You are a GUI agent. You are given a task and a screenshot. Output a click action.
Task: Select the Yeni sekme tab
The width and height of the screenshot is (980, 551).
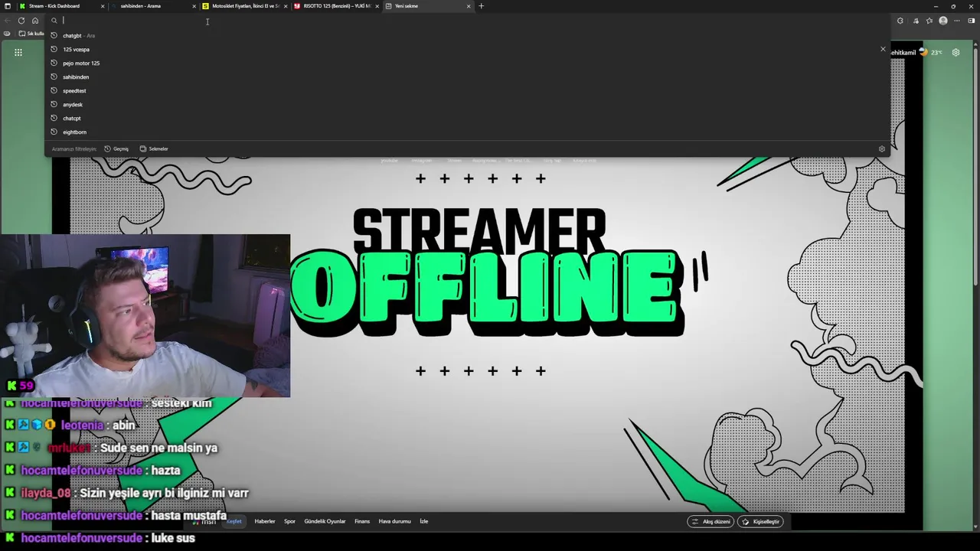click(x=427, y=6)
